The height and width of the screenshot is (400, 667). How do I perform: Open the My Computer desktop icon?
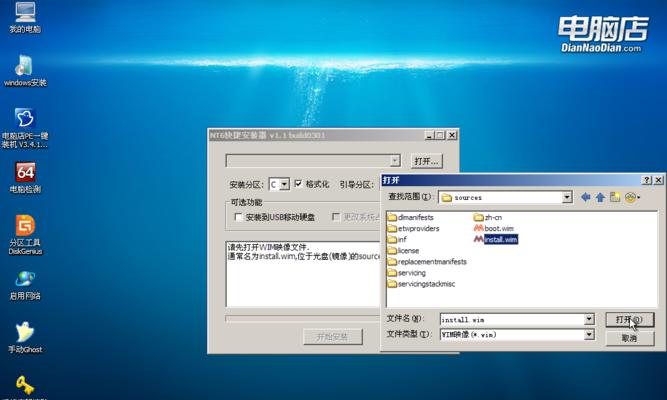tap(25, 17)
